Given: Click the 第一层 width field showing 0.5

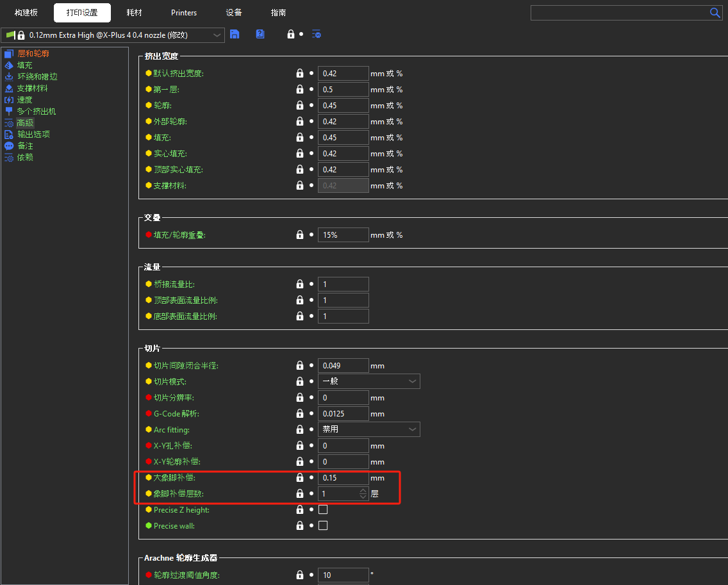Looking at the screenshot, I should 343,89.
